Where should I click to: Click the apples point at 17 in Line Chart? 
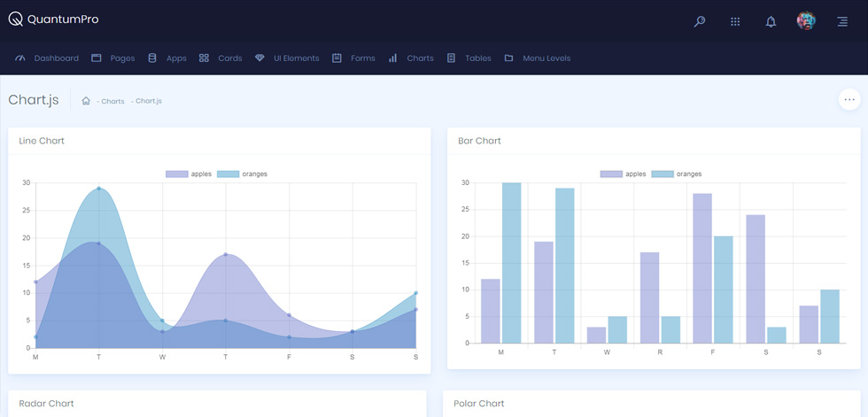tap(225, 254)
